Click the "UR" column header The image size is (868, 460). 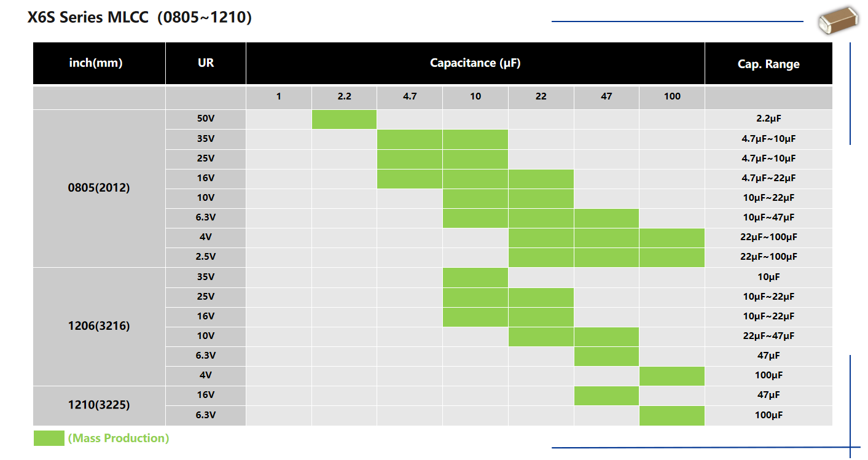pos(206,63)
